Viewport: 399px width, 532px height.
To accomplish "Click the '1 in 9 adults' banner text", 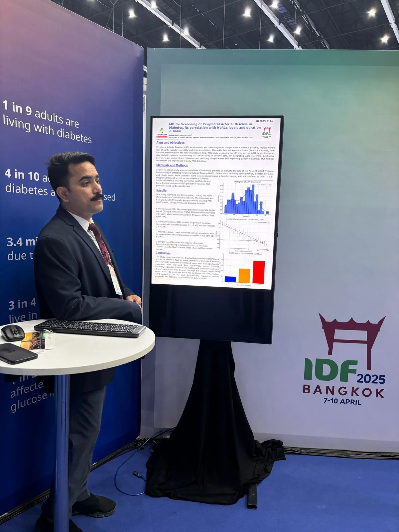I will coord(47,122).
